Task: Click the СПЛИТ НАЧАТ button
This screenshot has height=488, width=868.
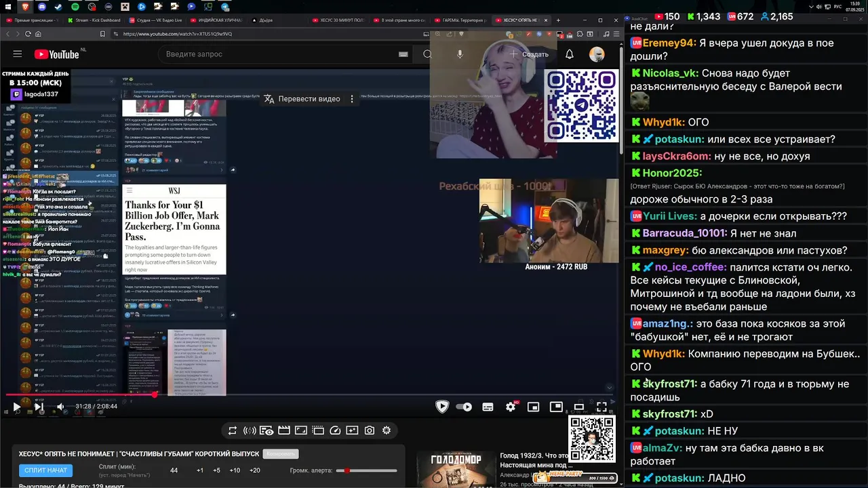Action: pos(46,470)
